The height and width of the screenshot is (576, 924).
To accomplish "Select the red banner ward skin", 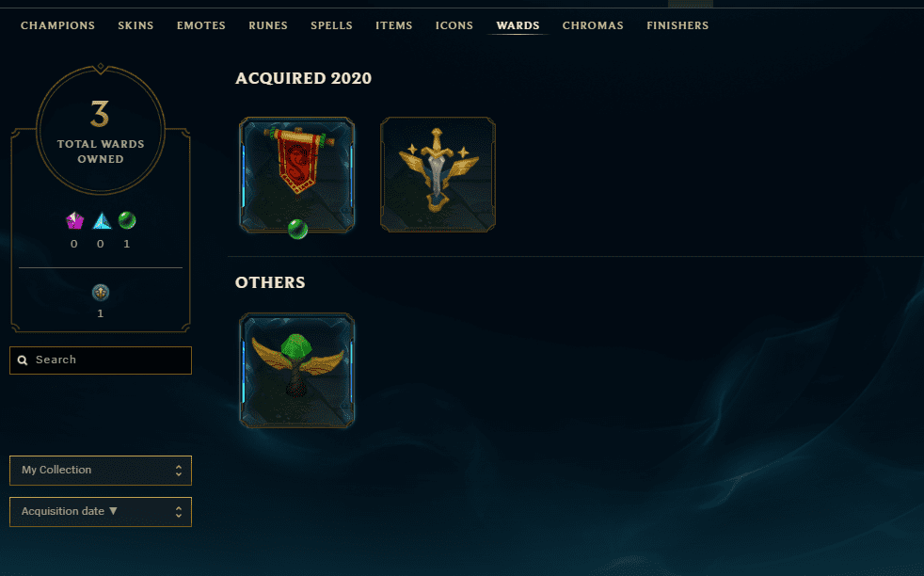I will pos(296,174).
